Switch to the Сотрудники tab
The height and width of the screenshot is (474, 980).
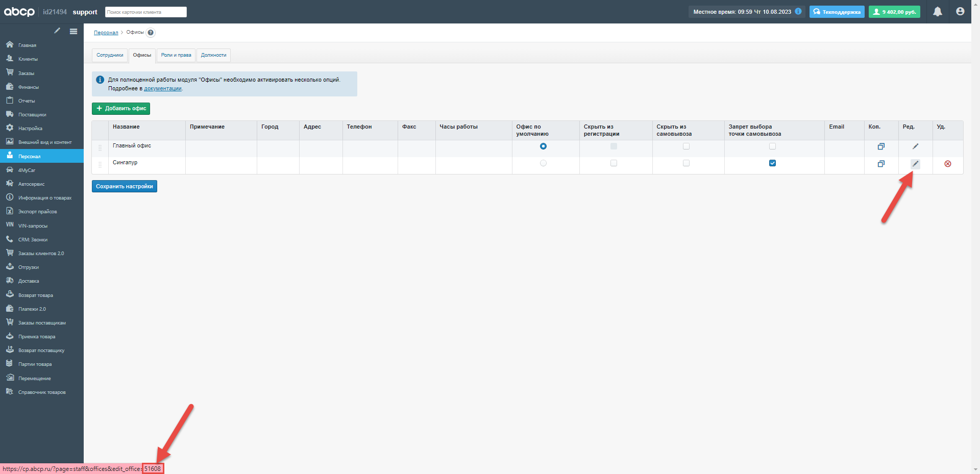[x=110, y=55]
